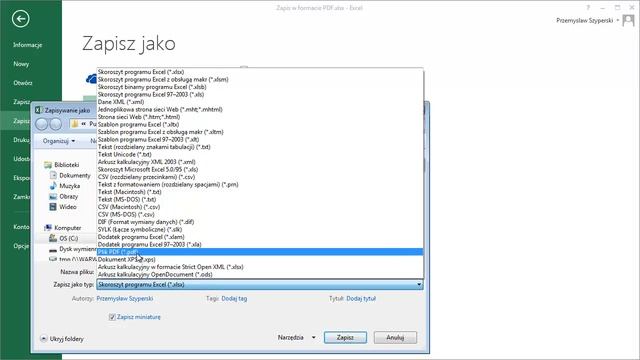Choose Strict Open XML spreadsheet (*.xlsx)
The height and width of the screenshot is (360, 640).
[x=260, y=267]
